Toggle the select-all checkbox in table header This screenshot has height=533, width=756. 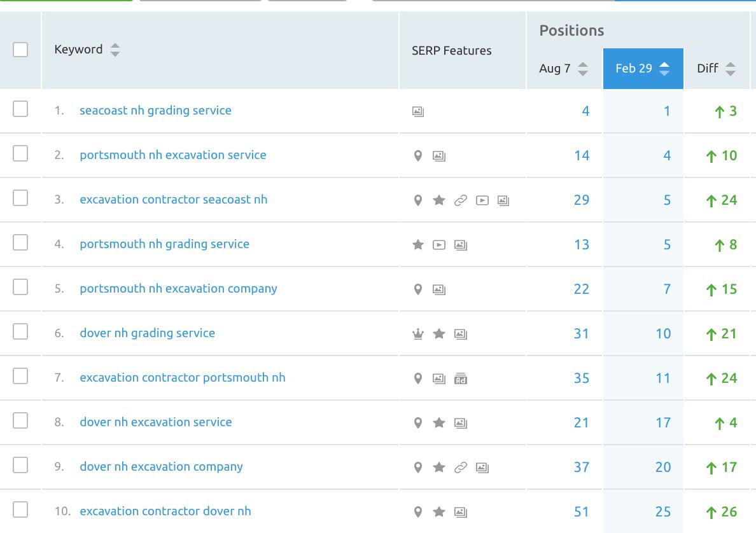(x=20, y=50)
